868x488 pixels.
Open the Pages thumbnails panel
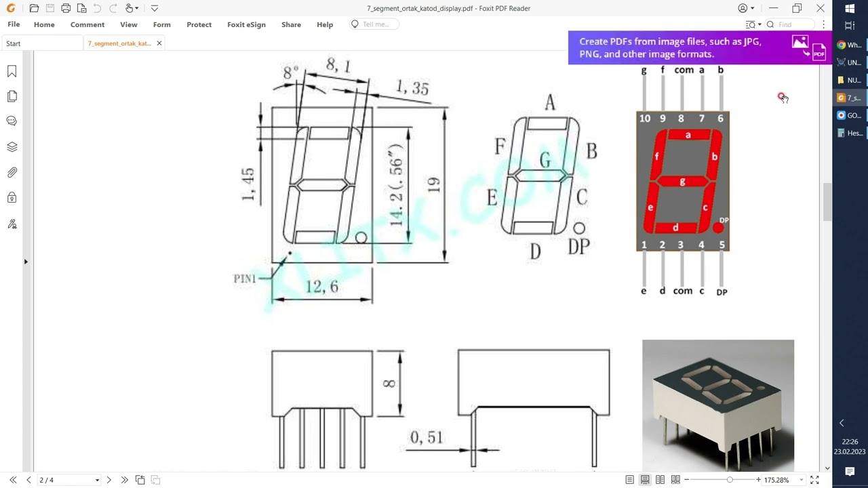pyautogui.click(x=12, y=97)
